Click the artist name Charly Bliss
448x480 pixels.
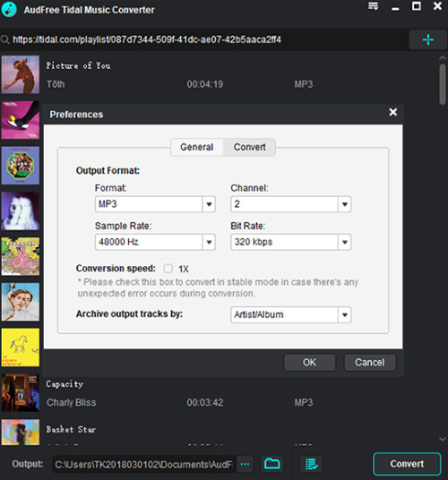tap(72, 402)
